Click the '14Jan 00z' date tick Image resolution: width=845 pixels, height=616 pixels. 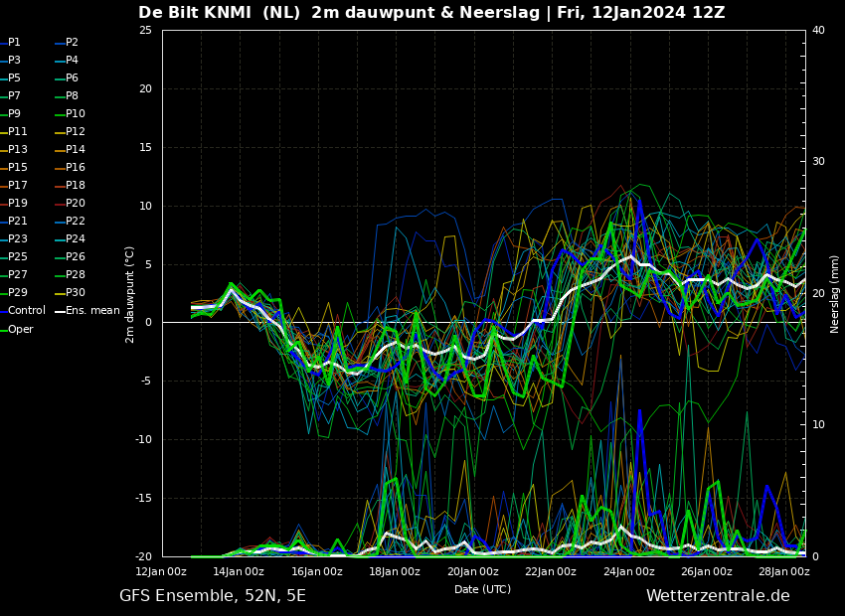(x=239, y=572)
